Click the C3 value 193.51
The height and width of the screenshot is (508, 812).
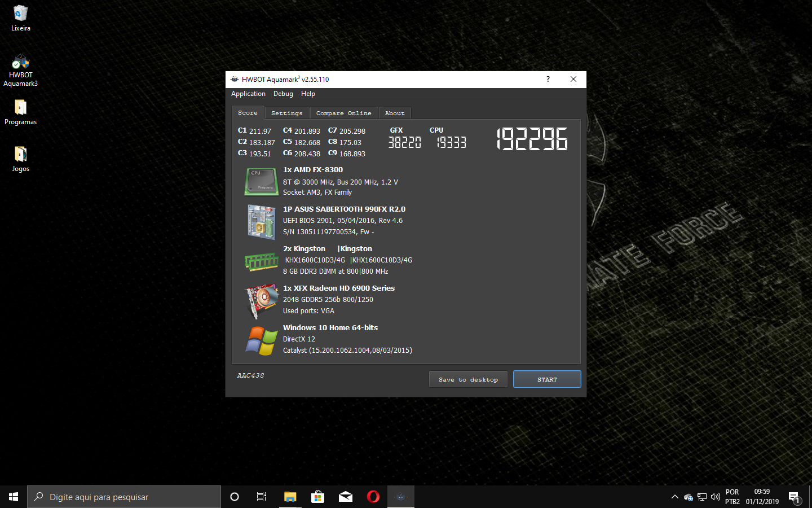pos(260,154)
